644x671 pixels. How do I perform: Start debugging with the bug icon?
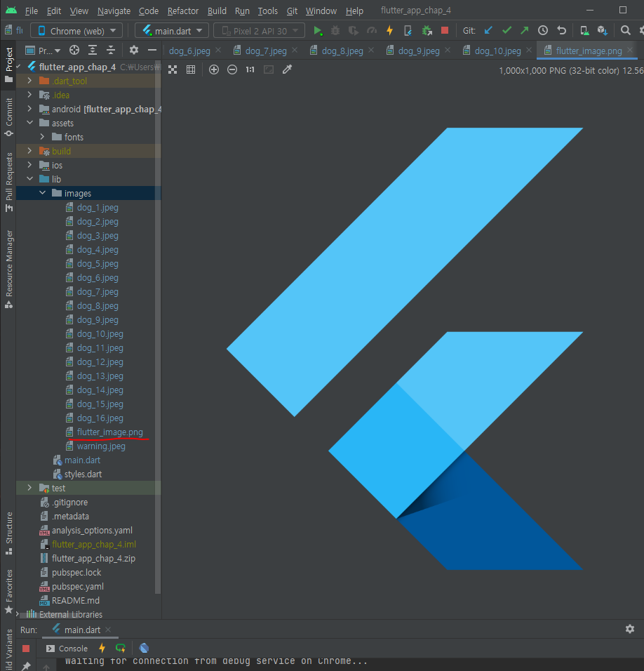[x=335, y=31]
